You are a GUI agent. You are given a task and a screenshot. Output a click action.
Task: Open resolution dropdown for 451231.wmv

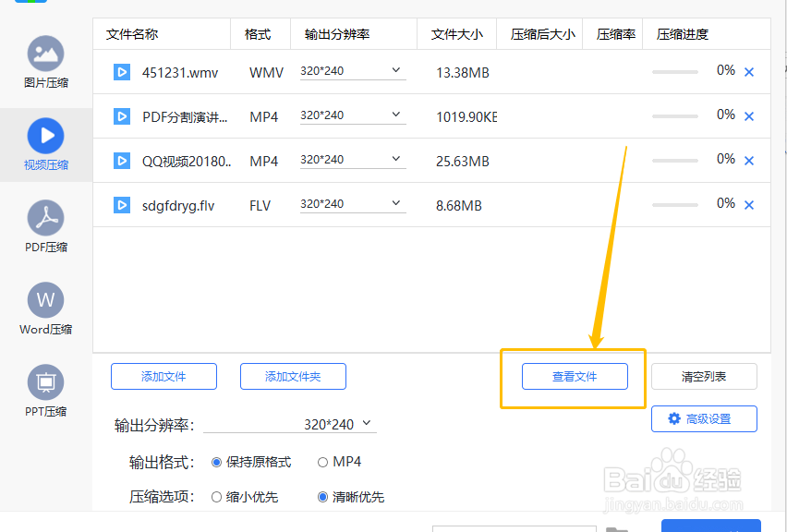[353, 71]
